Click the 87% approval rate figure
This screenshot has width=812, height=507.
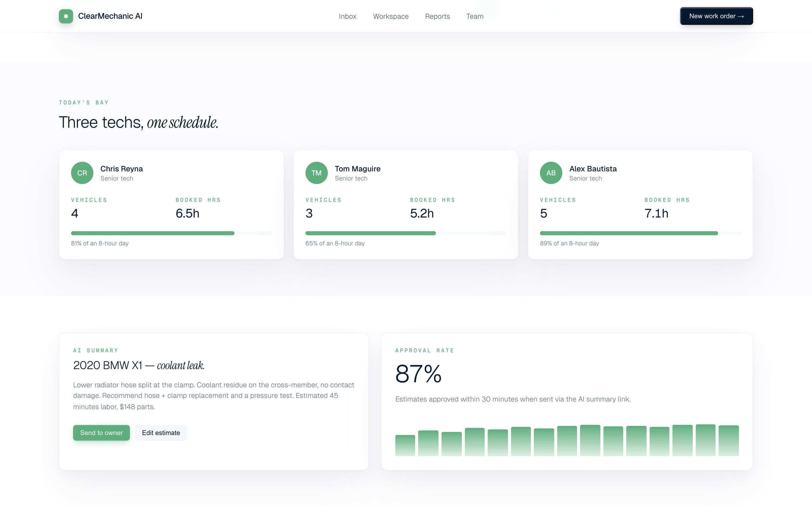418,374
